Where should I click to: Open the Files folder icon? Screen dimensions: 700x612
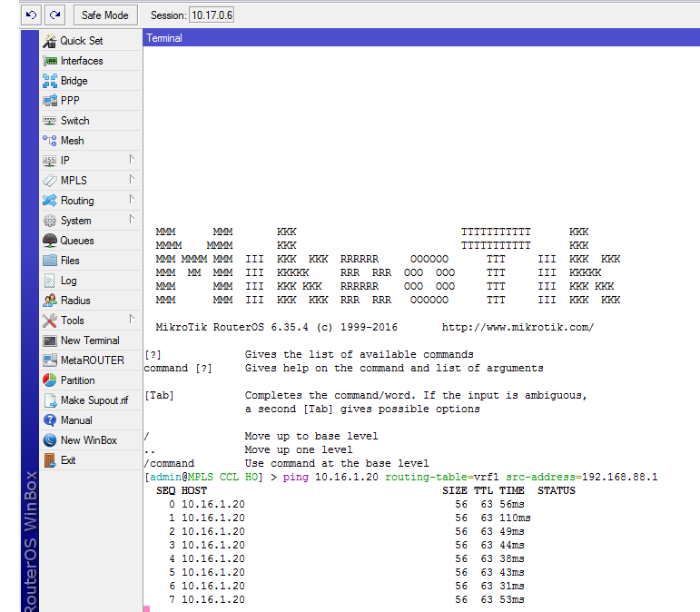click(50, 261)
